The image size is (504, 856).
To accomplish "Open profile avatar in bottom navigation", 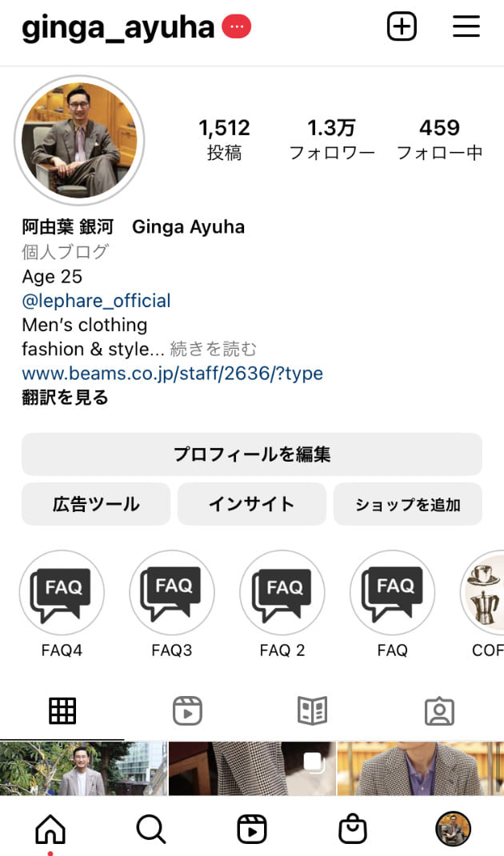I will [x=453, y=830].
